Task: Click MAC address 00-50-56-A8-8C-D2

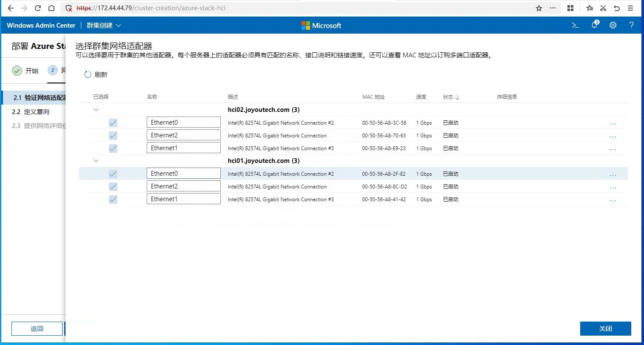Action: point(385,187)
